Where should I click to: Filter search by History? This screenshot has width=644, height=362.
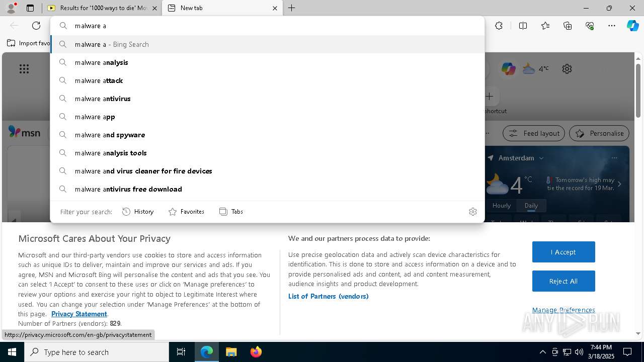pos(138,212)
